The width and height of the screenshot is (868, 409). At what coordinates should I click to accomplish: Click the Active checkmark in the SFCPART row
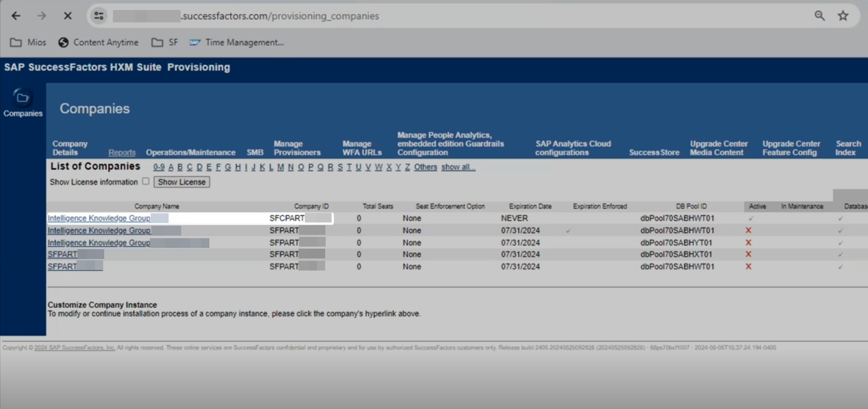click(751, 218)
